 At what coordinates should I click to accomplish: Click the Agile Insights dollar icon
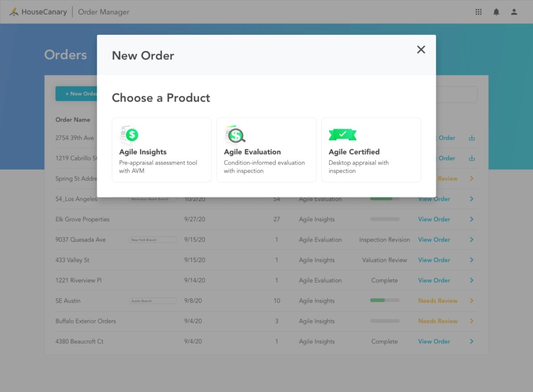point(130,134)
